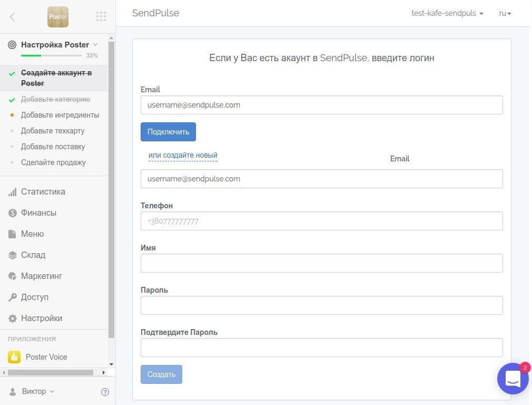Click the 33% setup progress bar
Viewport: 532px width, 405px height.
click(51, 55)
